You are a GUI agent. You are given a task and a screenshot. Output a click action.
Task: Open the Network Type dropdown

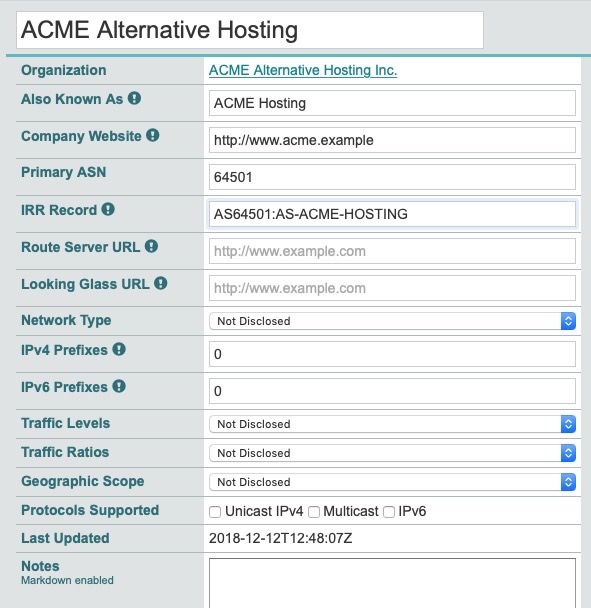click(392, 321)
